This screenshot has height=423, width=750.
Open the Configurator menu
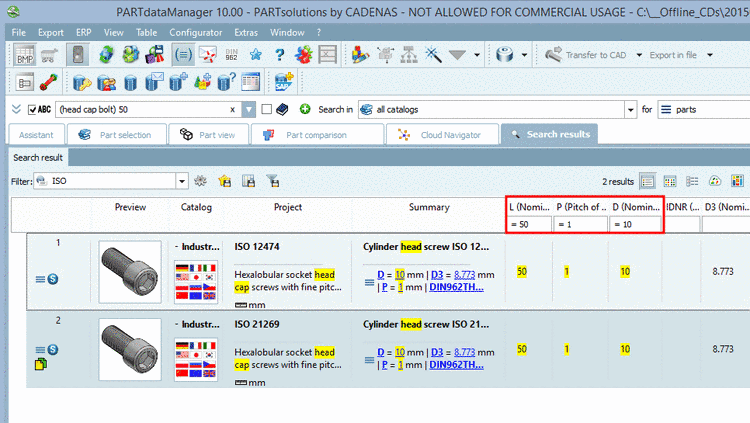(196, 33)
